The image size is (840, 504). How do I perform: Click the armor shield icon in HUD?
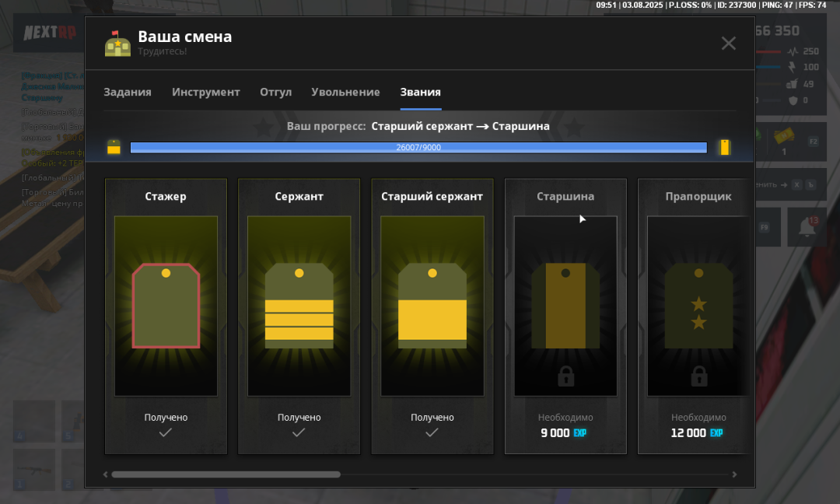point(793,100)
